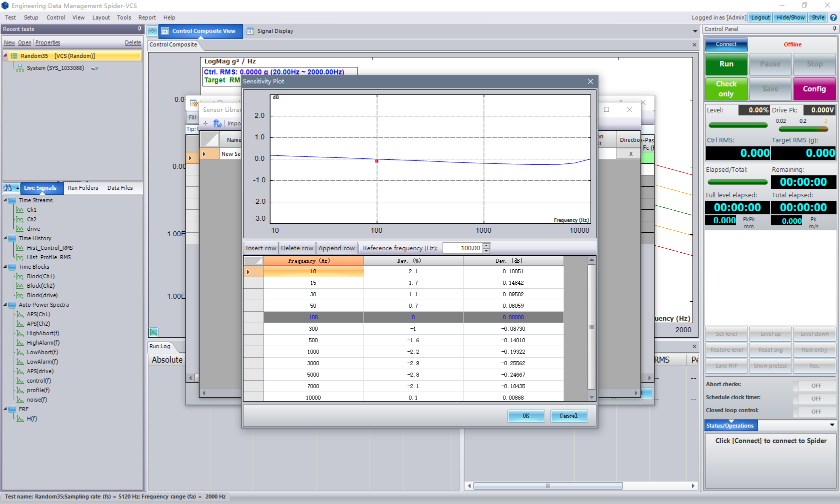The height and width of the screenshot is (504, 840).
Task: Toggle the Schedule clock timer switch
Action: coord(815,399)
